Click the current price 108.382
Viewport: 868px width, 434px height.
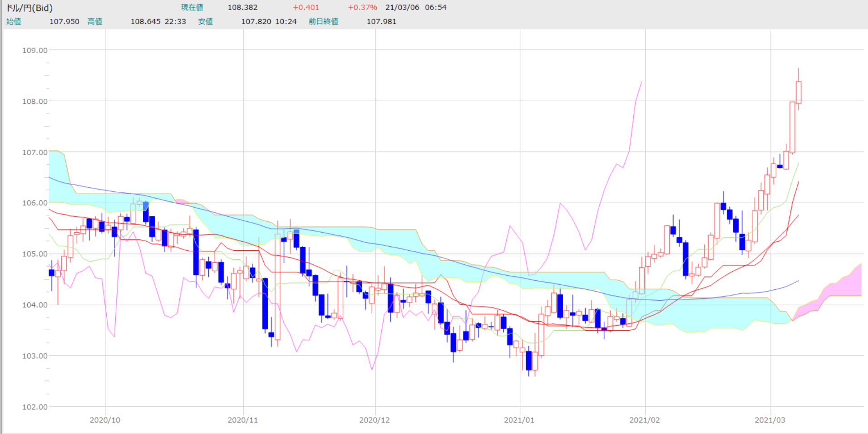[x=242, y=7]
